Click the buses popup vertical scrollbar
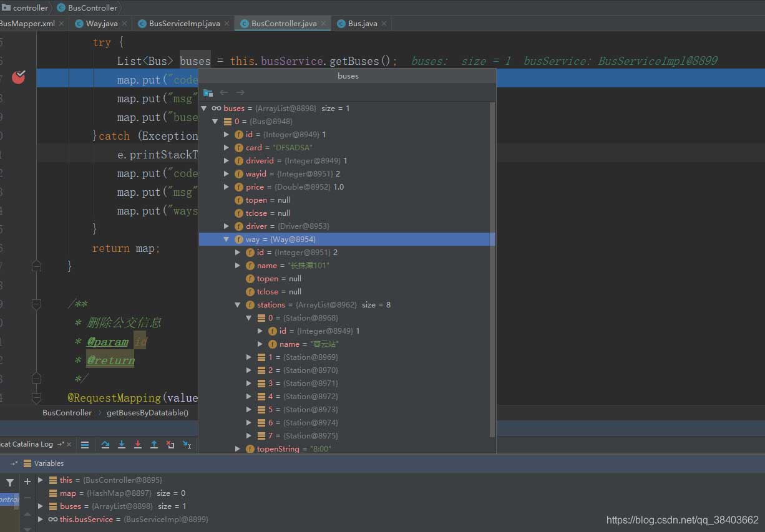 492,268
